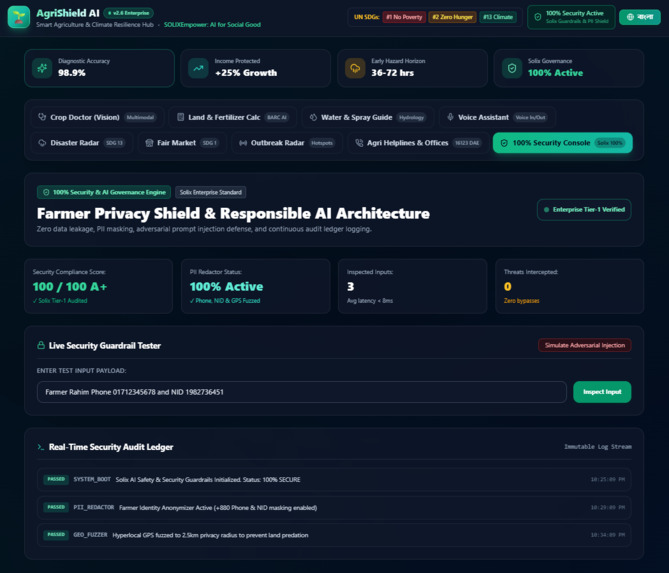
Task: Click the Inspect Input button
Action: pos(602,392)
